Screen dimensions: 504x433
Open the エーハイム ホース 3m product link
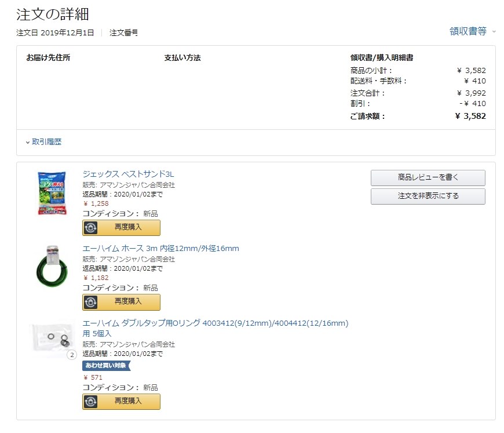(x=159, y=248)
